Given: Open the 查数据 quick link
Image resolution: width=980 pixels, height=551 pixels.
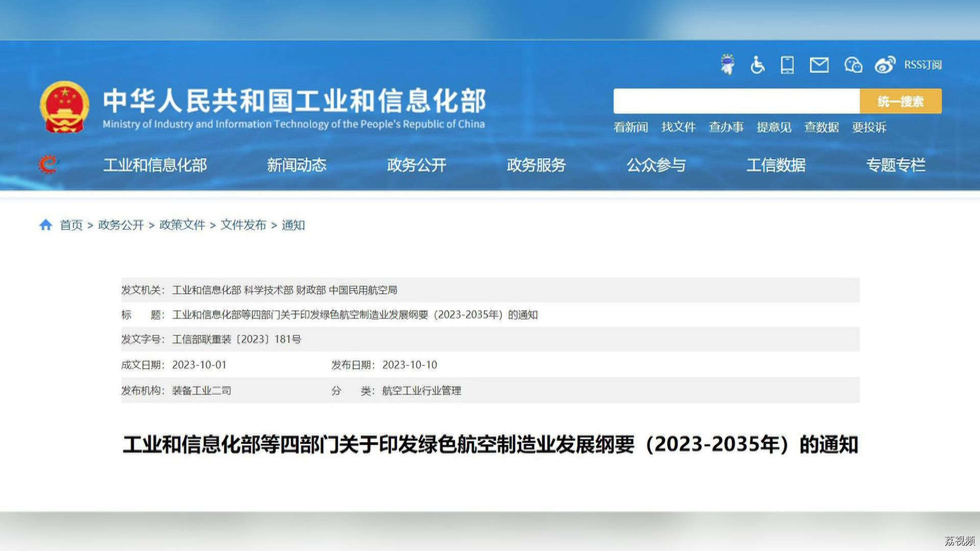Looking at the screenshot, I should (x=822, y=127).
